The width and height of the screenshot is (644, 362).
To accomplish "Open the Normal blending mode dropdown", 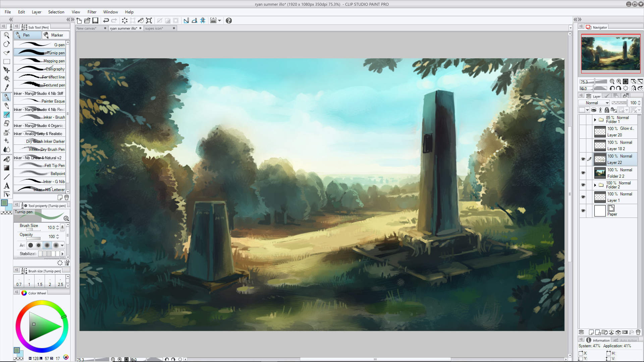I will (x=594, y=103).
